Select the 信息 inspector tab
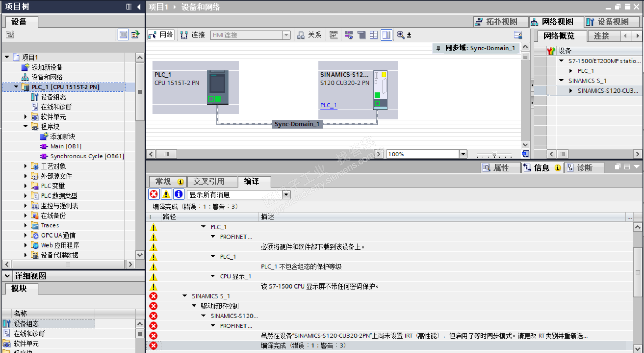Image resolution: width=644 pixels, height=353 pixels. pos(542,168)
